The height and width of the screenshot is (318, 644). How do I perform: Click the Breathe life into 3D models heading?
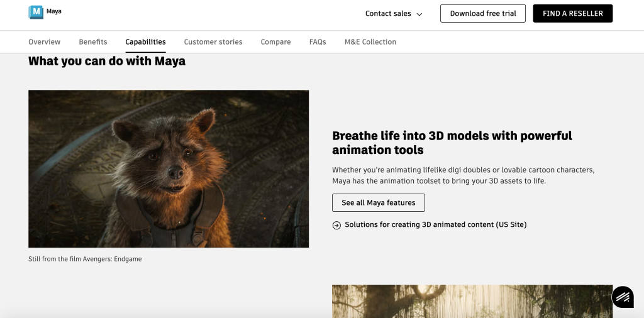(452, 143)
